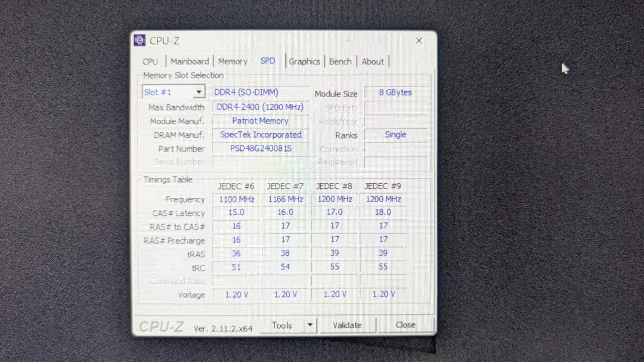Open the Bench tab

[x=340, y=61]
